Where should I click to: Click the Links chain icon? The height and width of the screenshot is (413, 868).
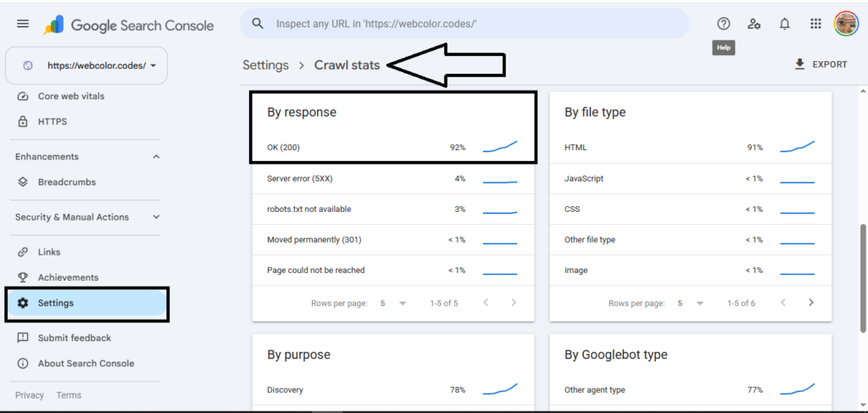pyautogui.click(x=23, y=252)
